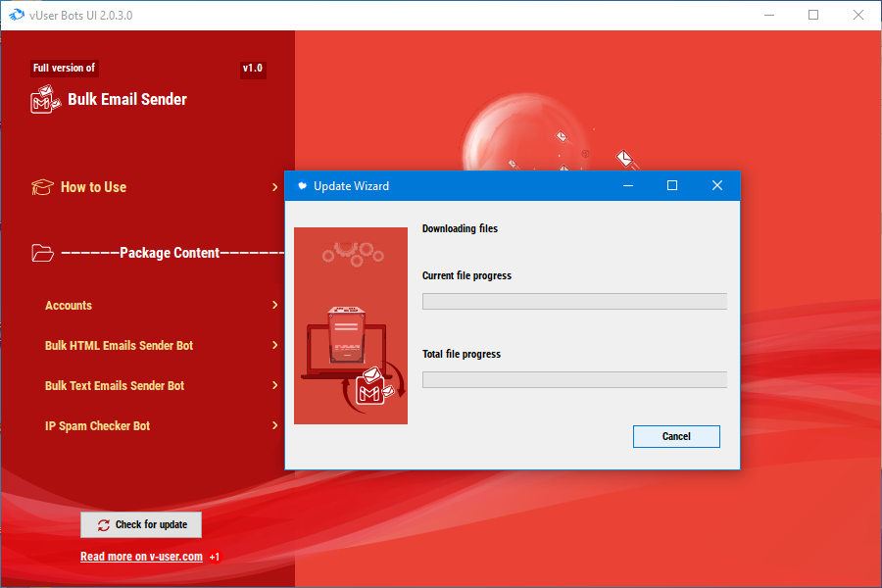Maximize the Update Wizard dialog

coord(671,185)
